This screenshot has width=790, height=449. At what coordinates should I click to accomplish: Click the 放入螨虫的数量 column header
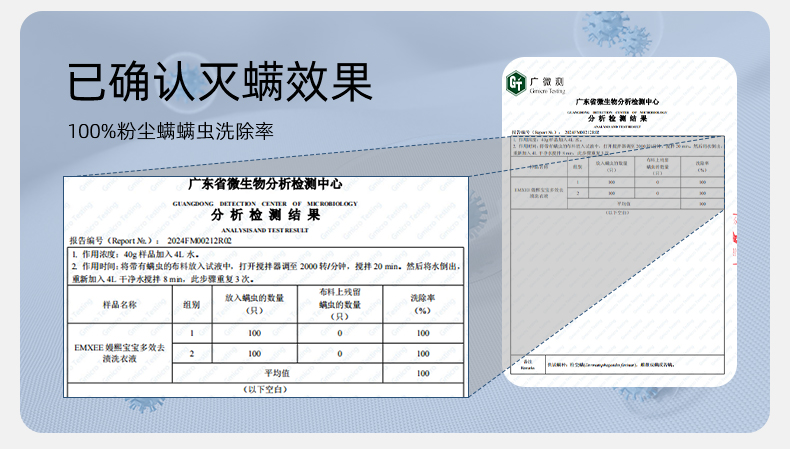click(254, 304)
